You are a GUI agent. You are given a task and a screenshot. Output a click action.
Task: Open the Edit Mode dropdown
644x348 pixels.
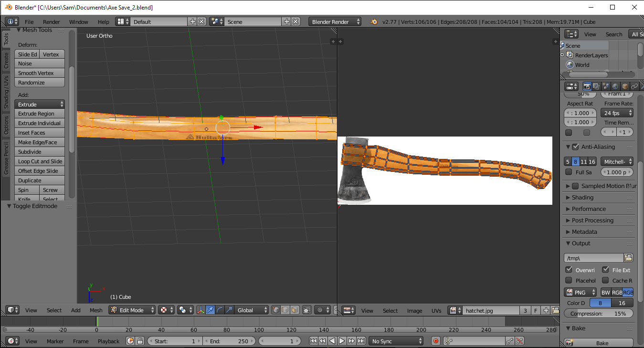point(131,310)
